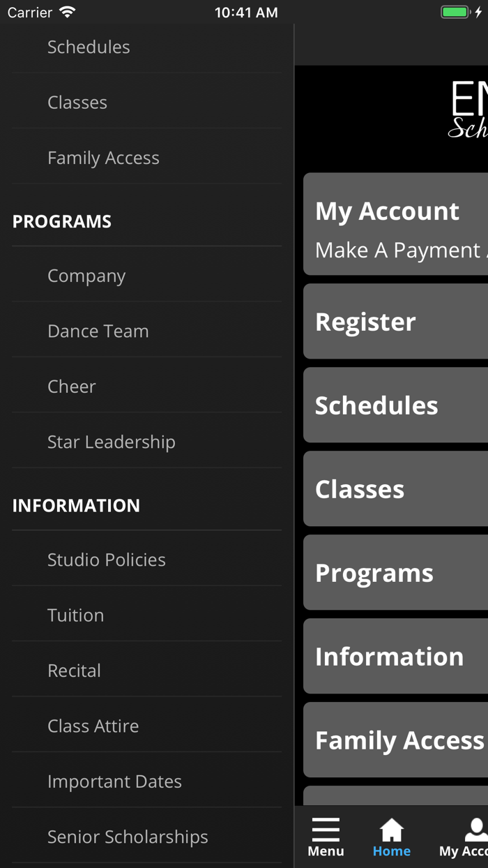Open Senior Scholarships menu item

click(x=128, y=837)
